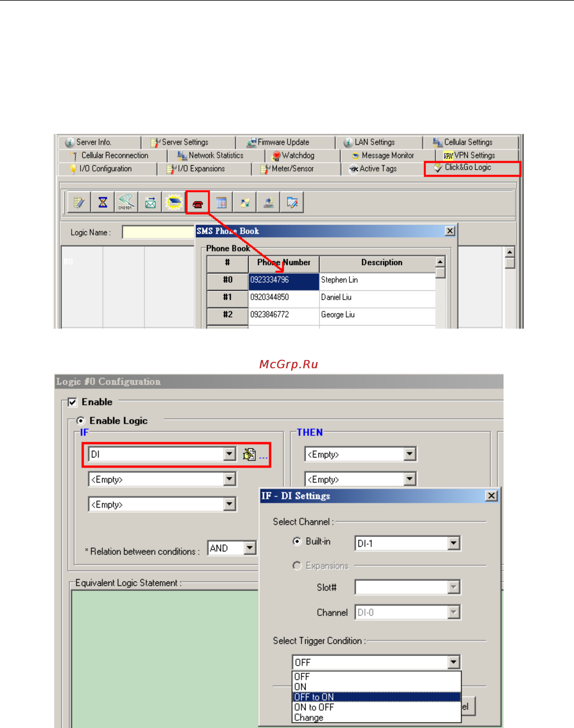Click the phone number 0923846772 cell
The height and width of the screenshot is (728, 574).
click(284, 316)
